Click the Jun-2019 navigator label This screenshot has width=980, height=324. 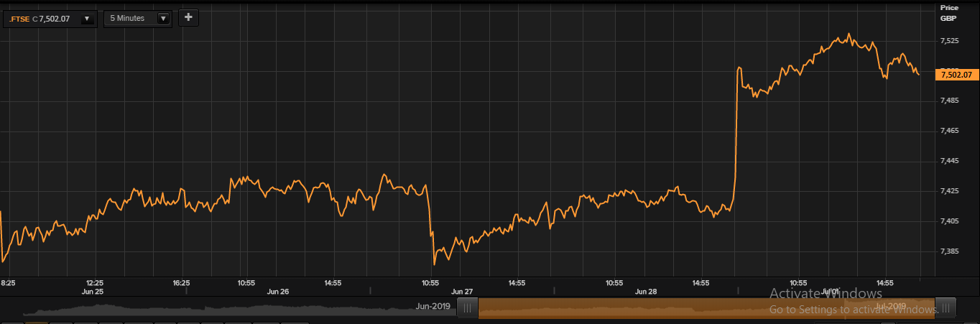[433, 306]
